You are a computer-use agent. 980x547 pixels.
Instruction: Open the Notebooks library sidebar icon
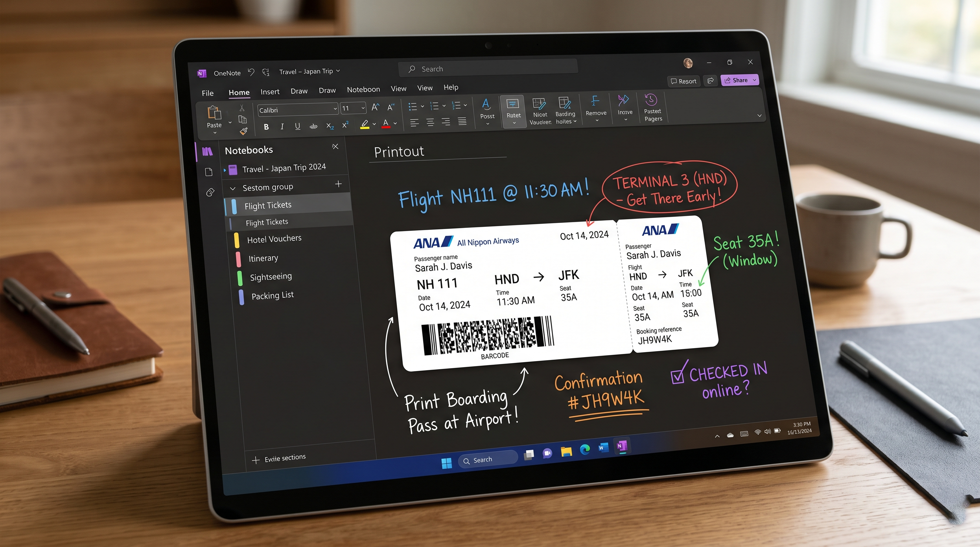coord(207,152)
